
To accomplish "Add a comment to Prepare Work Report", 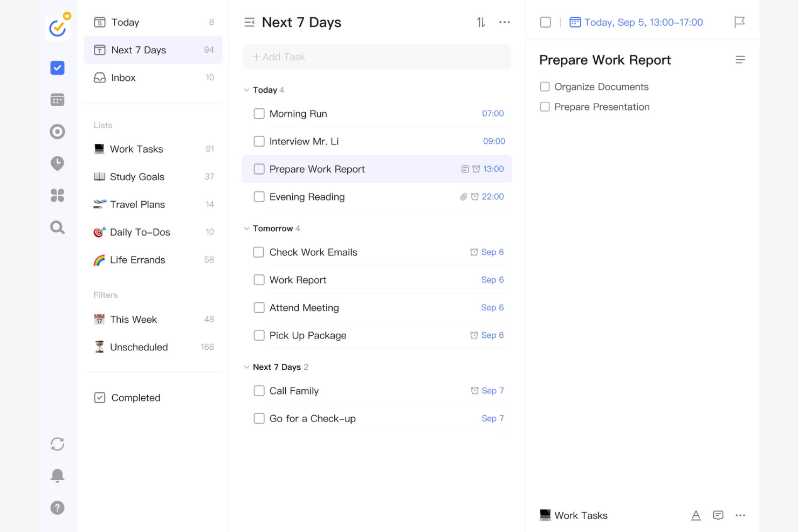I will [x=718, y=515].
